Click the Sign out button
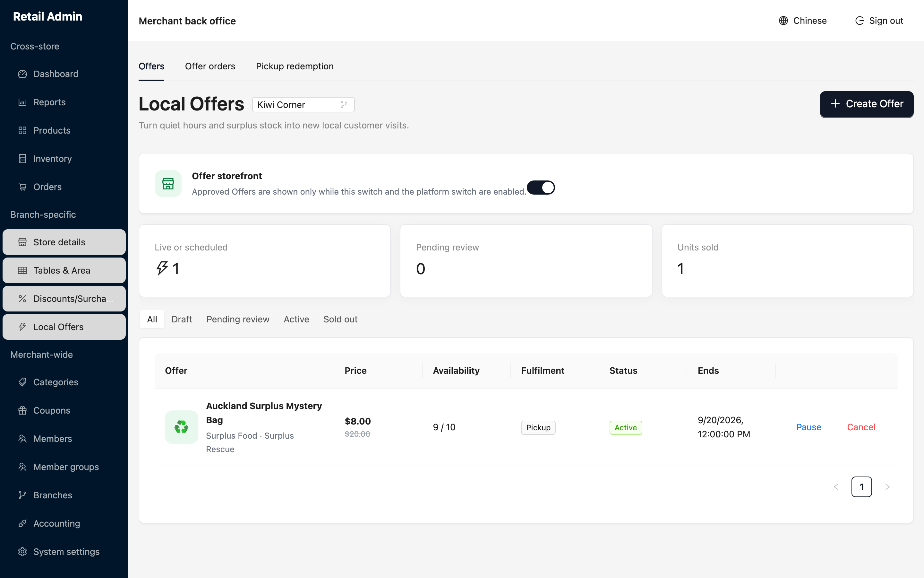 (879, 21)
